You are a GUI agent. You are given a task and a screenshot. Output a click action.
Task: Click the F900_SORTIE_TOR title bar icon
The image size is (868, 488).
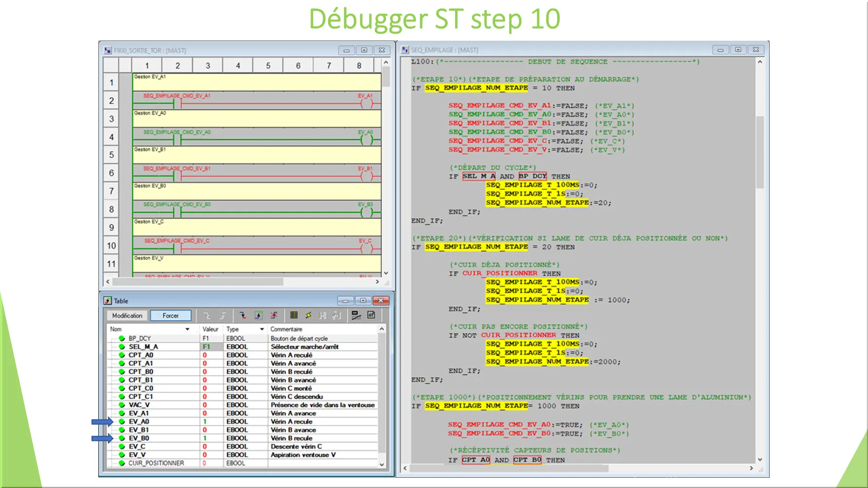(x=108, y=50)
